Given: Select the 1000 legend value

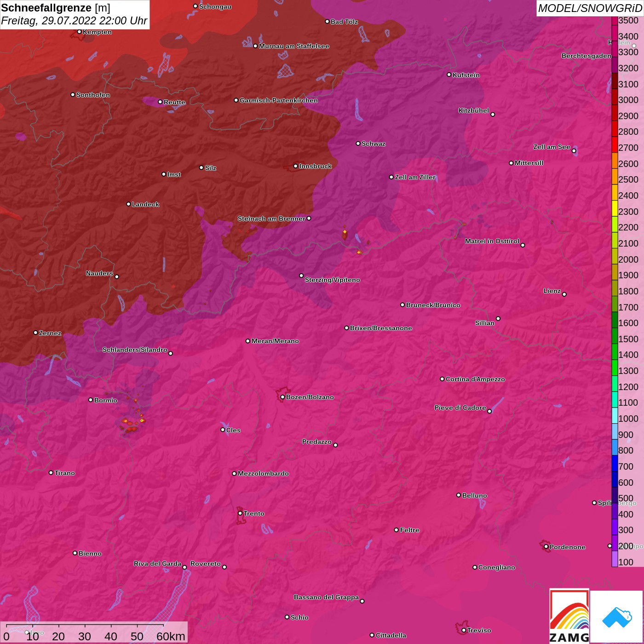Looking at the screenshot, I should point(628,419).
